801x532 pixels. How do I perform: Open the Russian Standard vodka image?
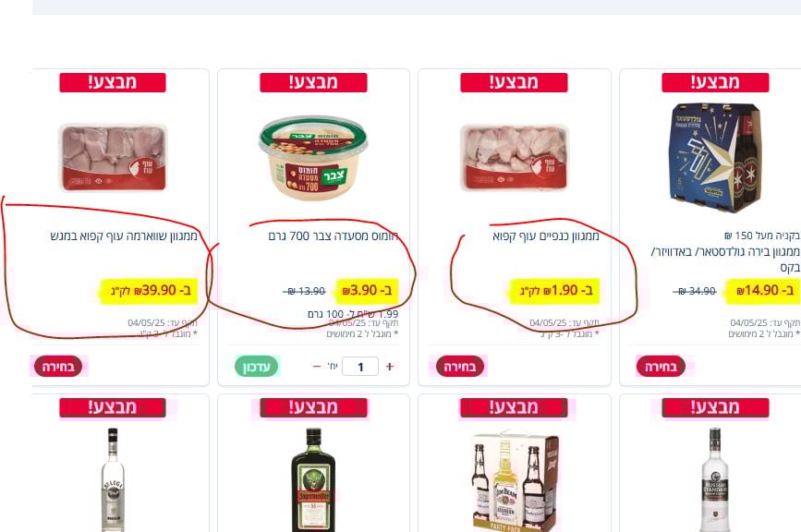click(x=715, y=480)
